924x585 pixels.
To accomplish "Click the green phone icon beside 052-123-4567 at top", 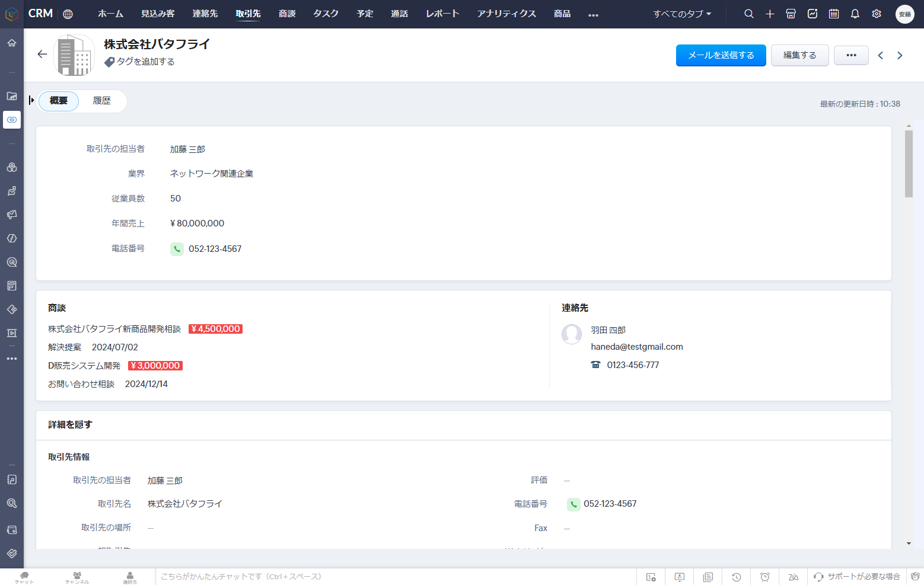I will (x=177, y=249).
